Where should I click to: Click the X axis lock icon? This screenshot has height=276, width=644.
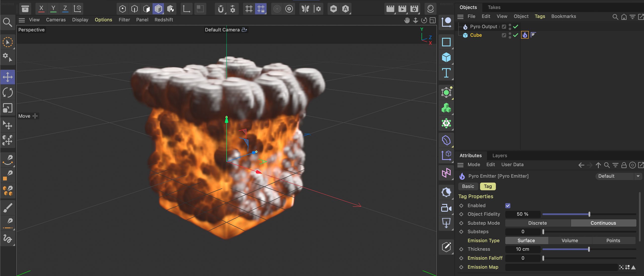pyautogui.click(x=41, y=9)
